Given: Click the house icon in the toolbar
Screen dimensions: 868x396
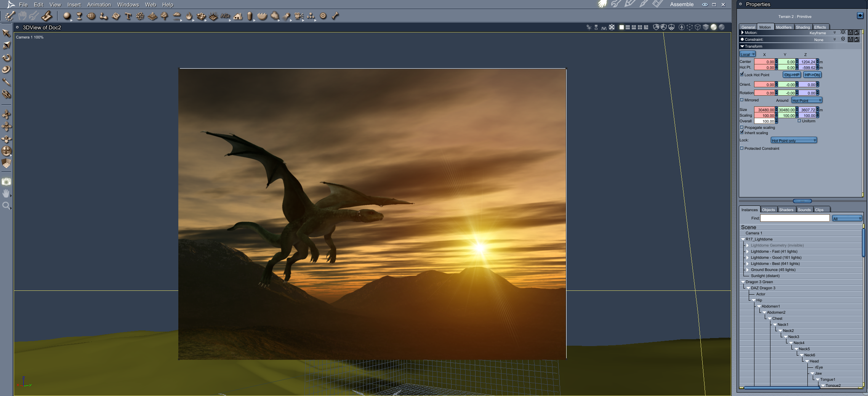Looking at the screenshot, I should [x=238, y=16].
